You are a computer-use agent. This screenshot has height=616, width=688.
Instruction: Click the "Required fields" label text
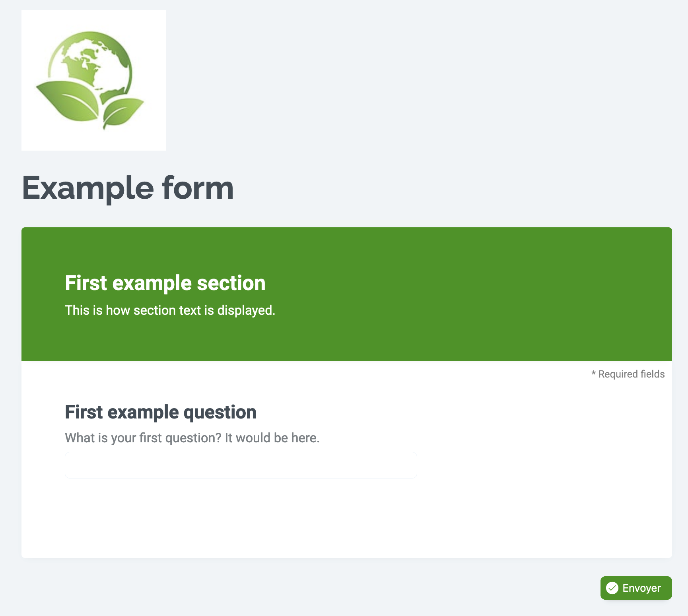pos(631,374)
